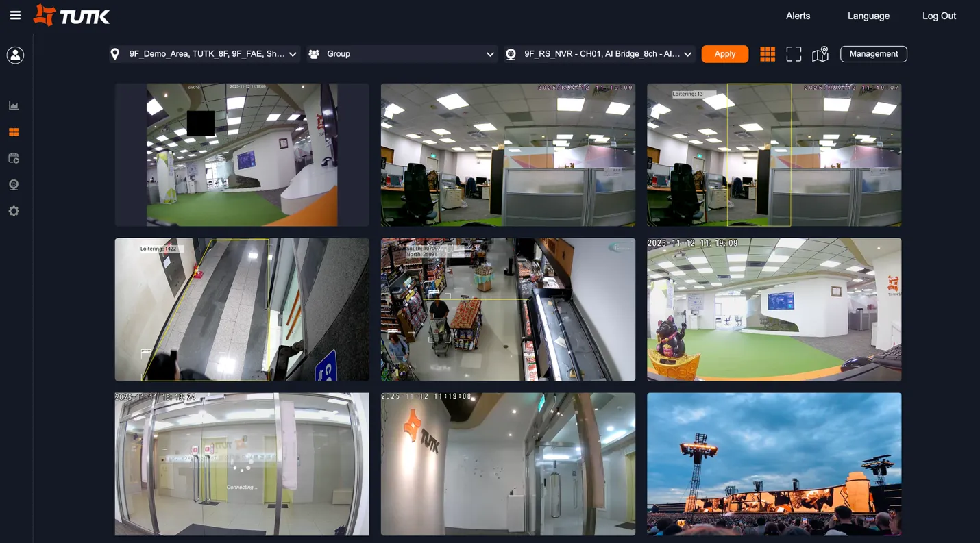Select the concert crowd video thumbnail
Viewport: 980px width, 543px height.
click(774, 464)
